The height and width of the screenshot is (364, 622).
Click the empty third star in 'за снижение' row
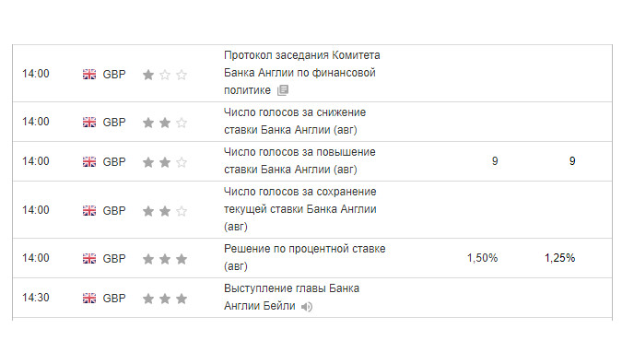coord(182,123)
